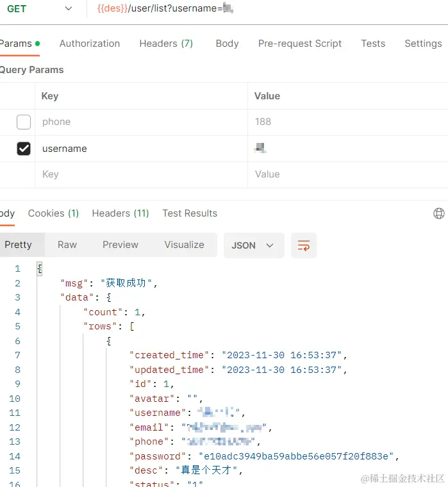Select the Visualize response view
This screenshot has height=487, width=448.
point(184,245)
